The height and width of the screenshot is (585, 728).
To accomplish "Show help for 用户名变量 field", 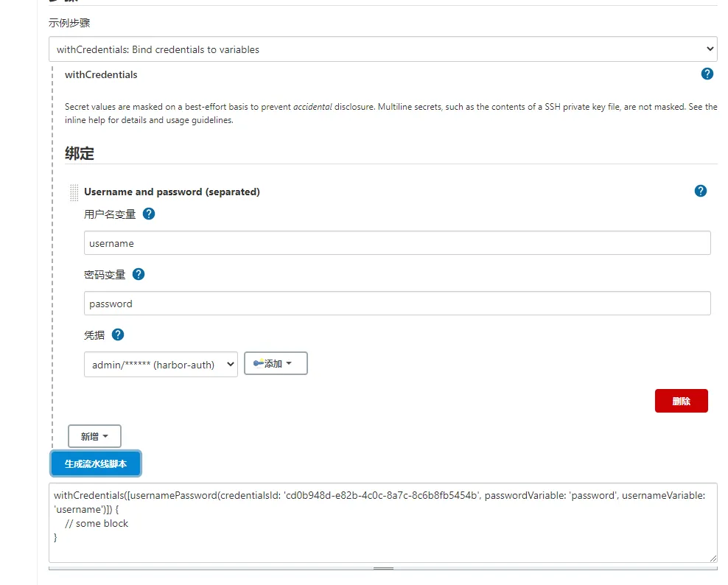I will 149,214.
